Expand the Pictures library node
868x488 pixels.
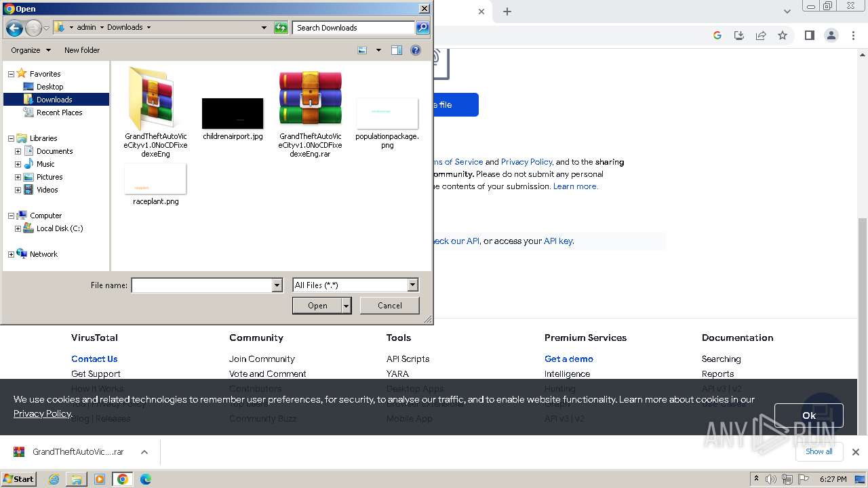point(18,177)
